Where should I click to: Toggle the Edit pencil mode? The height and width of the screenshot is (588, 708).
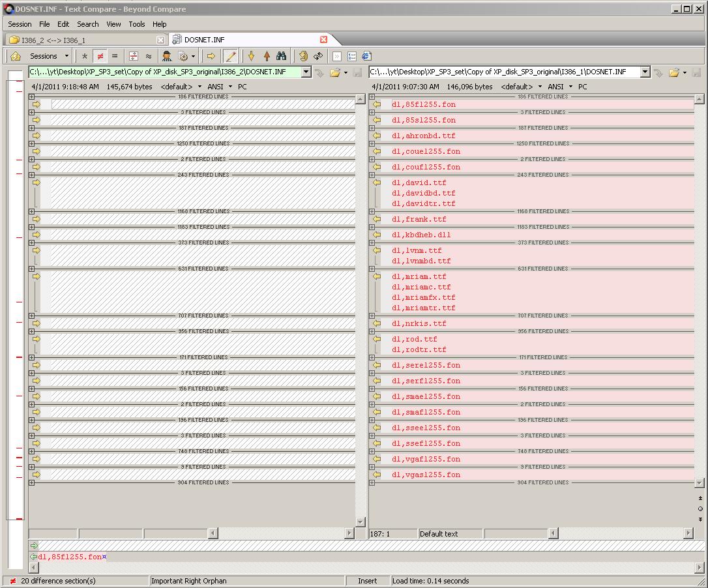231,56
